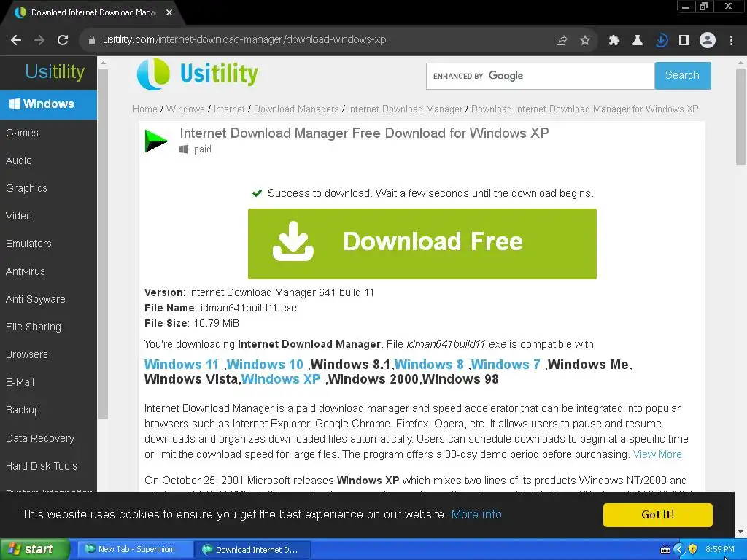Image resolution: width=747 pixels, height=560 pixels.
Task: Open the E-Mail category
Action: (x=20, y=382)
